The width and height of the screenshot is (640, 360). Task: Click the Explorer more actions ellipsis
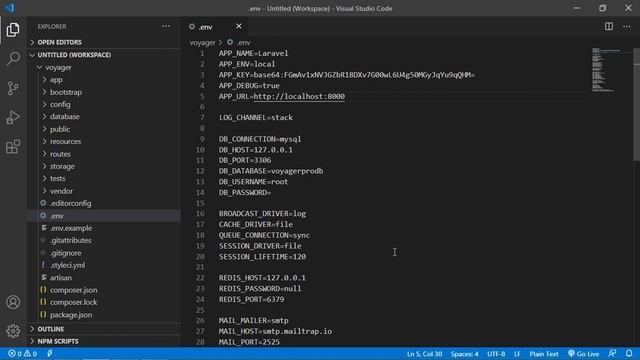tap(166, 26)
